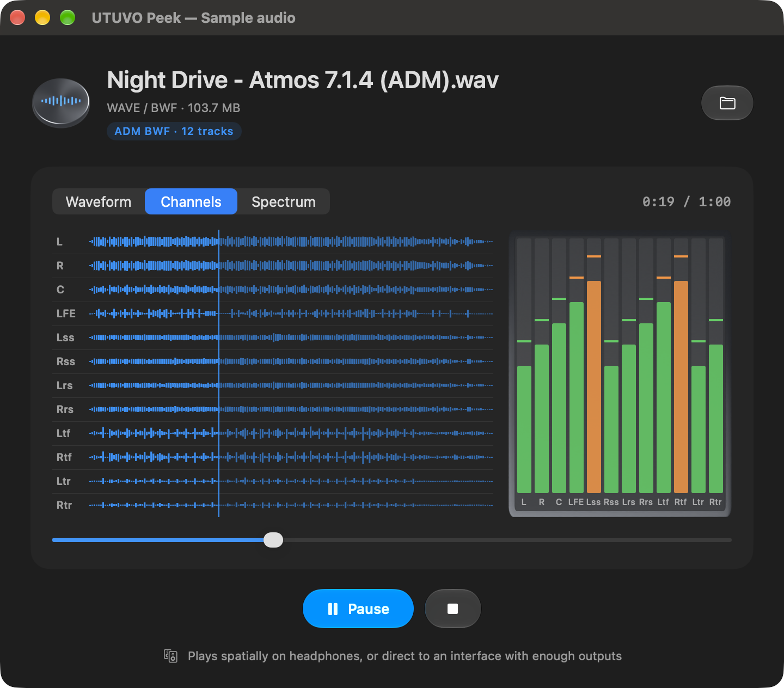Screen dimensions: 784x688
Task: Stop playback with the square button
Action: click(x=452, y=609)
